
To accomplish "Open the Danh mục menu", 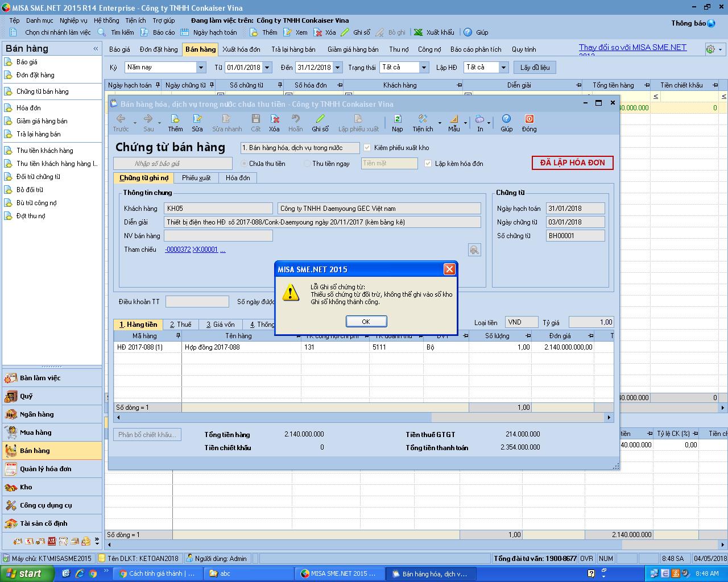I will (40, 20).
